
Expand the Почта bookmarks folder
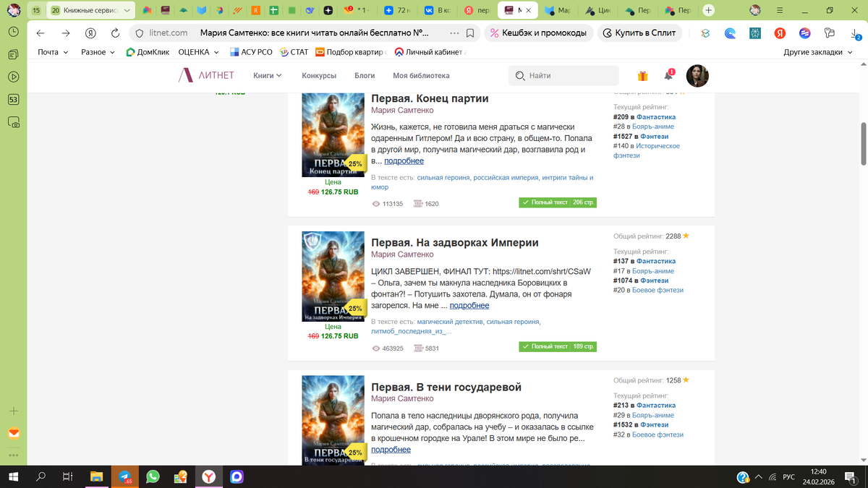click(x=53, y=52)
